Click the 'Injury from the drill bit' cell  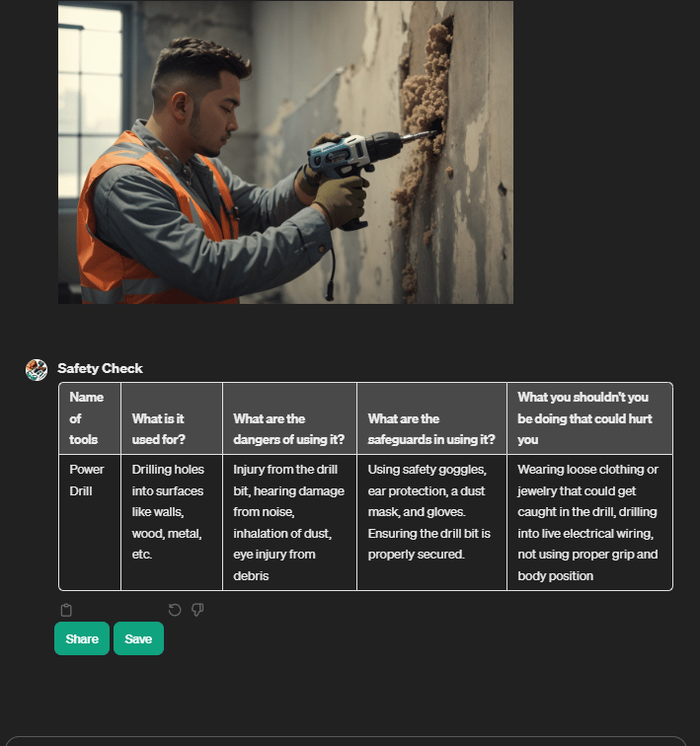coord(290,522)
